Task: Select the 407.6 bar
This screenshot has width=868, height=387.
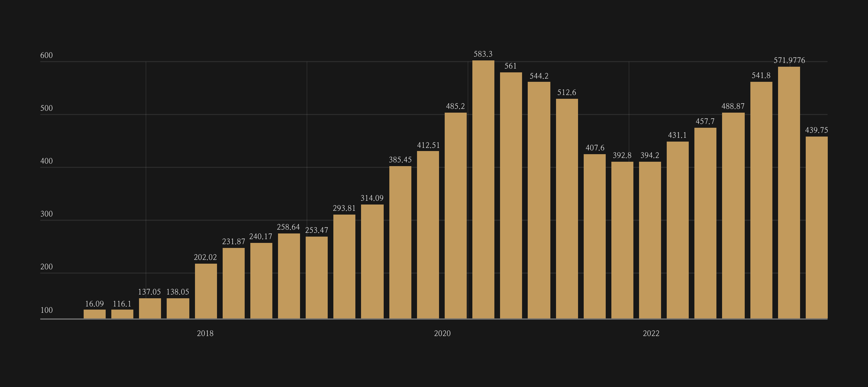Action: coord(594,236)
